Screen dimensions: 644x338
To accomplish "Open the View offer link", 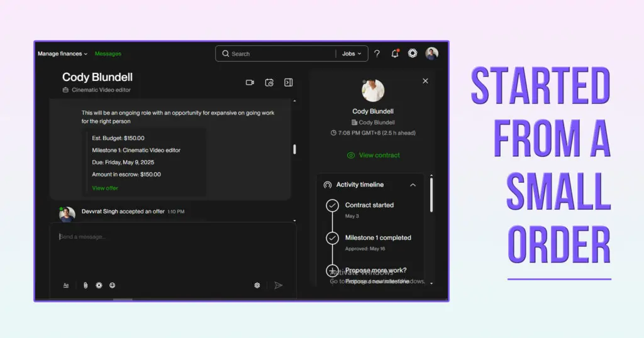I will [105, 188].
